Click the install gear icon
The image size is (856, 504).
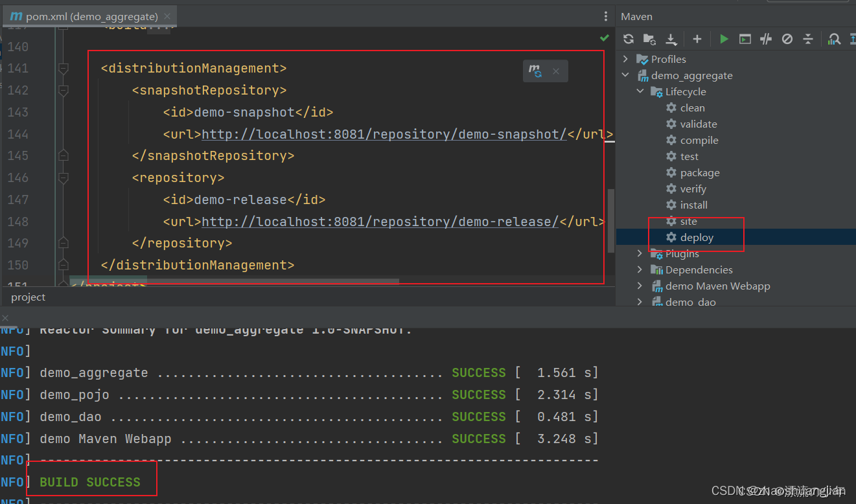671,205
